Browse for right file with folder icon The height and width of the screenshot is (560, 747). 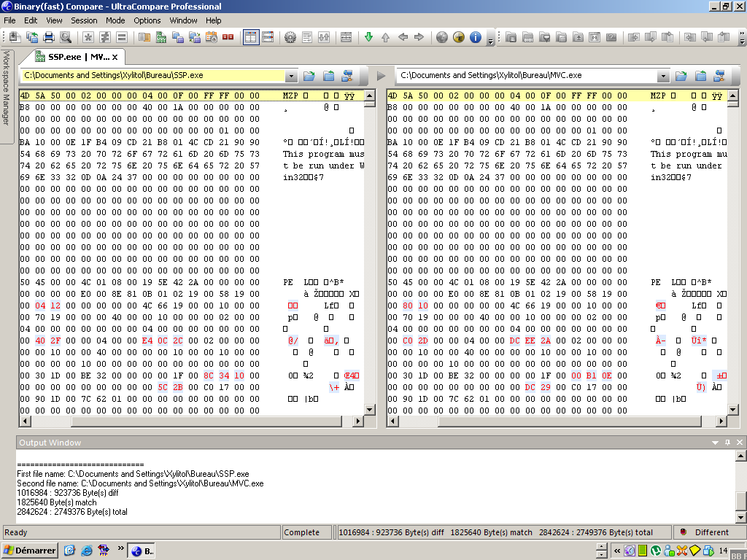tap(681, 76)
